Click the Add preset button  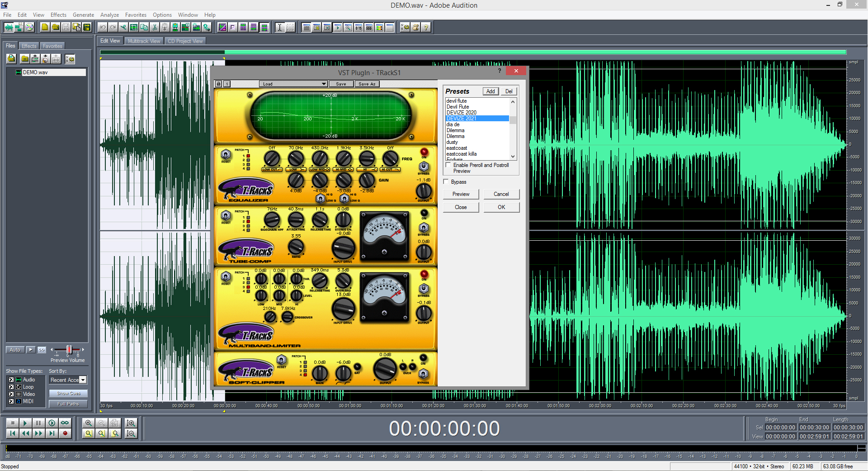491,91
